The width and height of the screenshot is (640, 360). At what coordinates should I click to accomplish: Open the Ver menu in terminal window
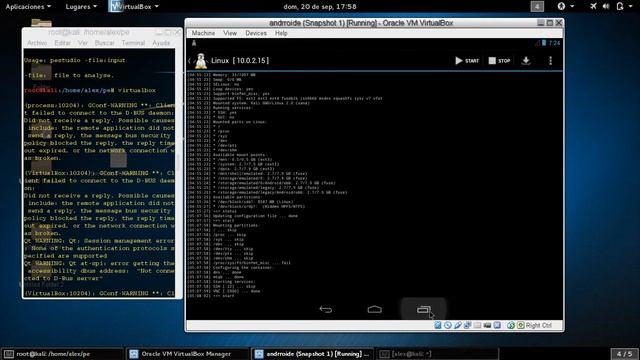(83, 43)
